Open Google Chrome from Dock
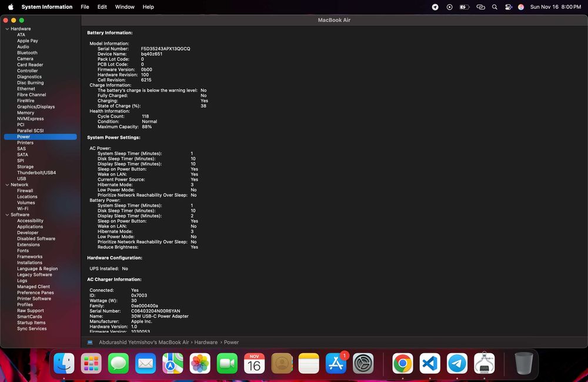The width and height of the screenshot is (588, 382). [403, 363]
